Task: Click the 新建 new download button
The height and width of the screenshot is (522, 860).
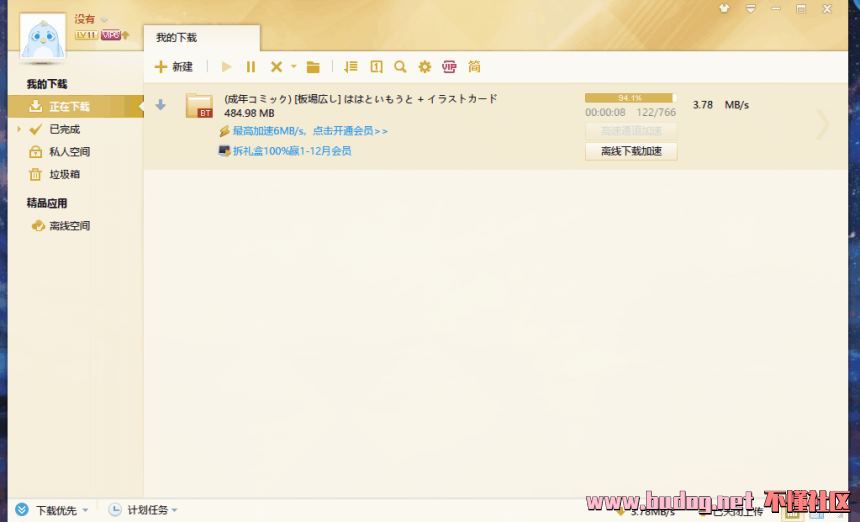Action: tap(173, 67)
